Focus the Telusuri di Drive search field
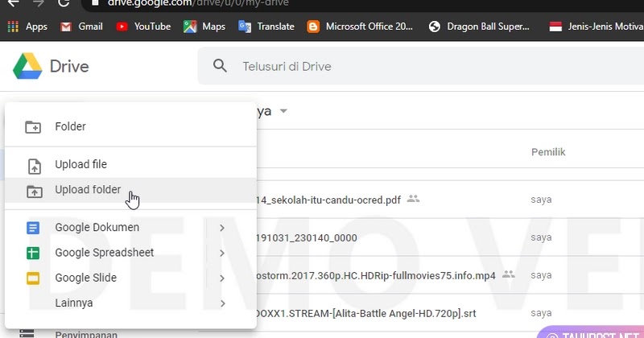This screenshot has width=644, height=338. click(x=420, y=66)
